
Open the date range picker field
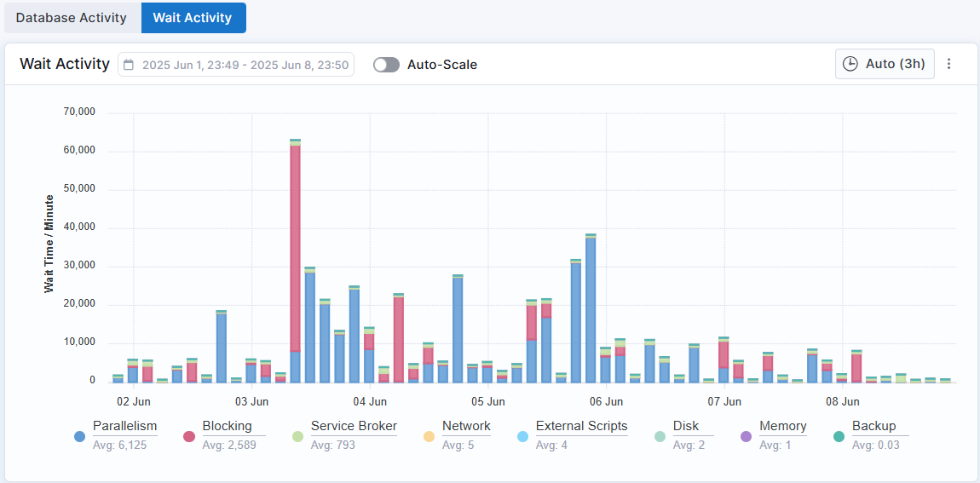[236, 65]
